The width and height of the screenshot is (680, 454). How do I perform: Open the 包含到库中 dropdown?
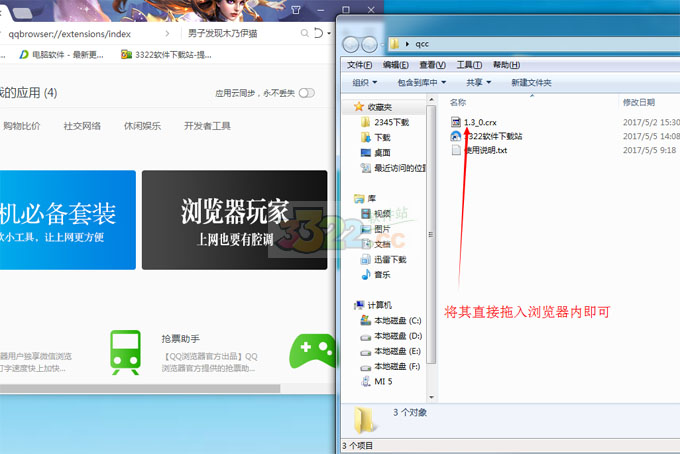coord(422,82)
